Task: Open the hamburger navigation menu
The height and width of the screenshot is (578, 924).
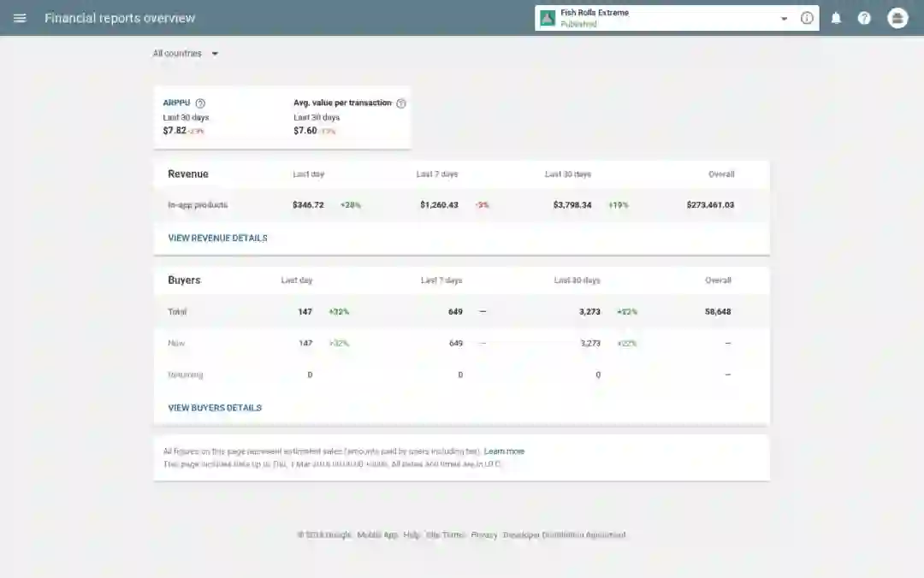Action: [20, 18]
